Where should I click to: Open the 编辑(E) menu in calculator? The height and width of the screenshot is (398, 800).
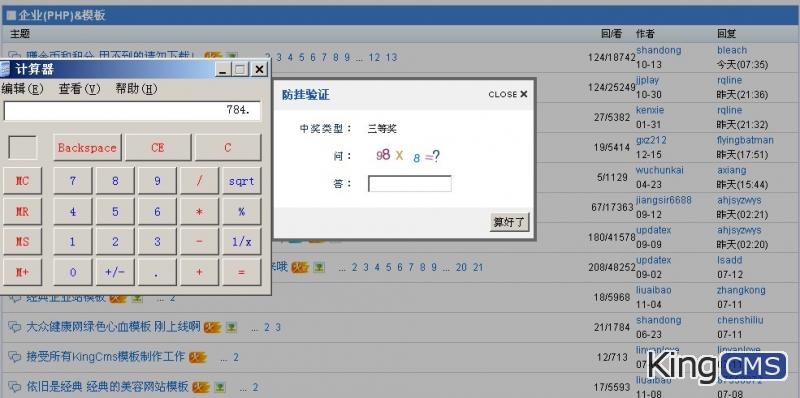coord(22,89)
